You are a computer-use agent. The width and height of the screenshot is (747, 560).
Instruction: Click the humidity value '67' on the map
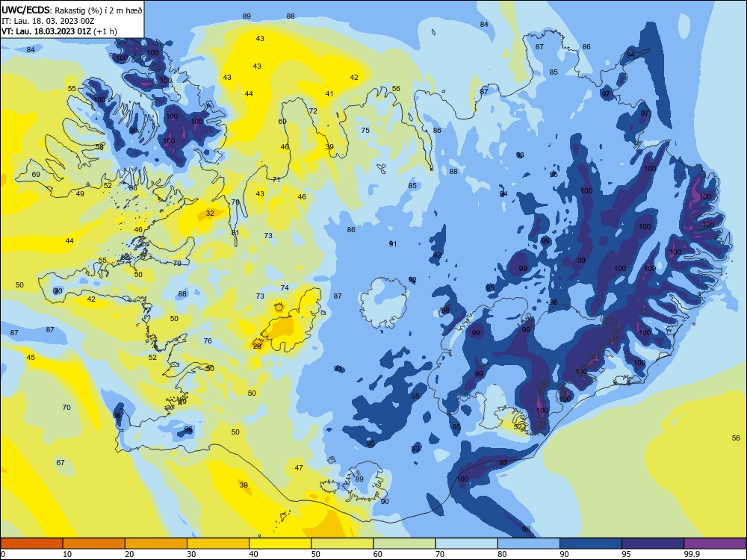coord(61,462)
